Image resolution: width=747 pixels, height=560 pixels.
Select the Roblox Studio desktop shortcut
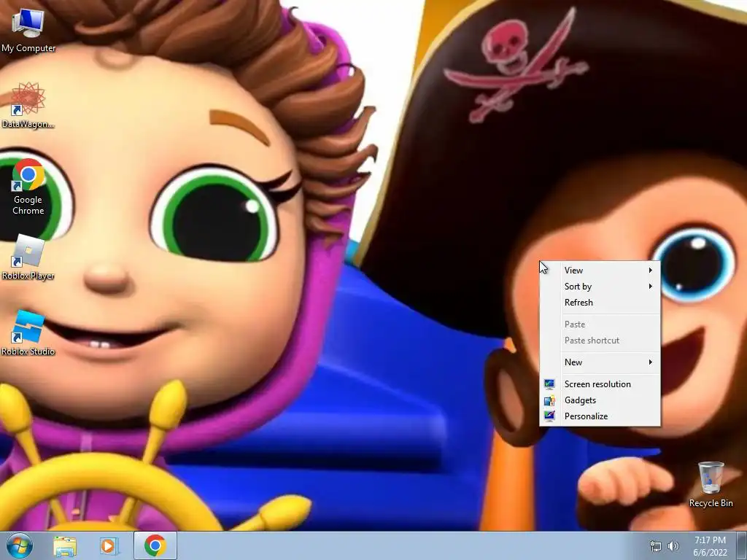pyautogui.click(x=28, y=333)
